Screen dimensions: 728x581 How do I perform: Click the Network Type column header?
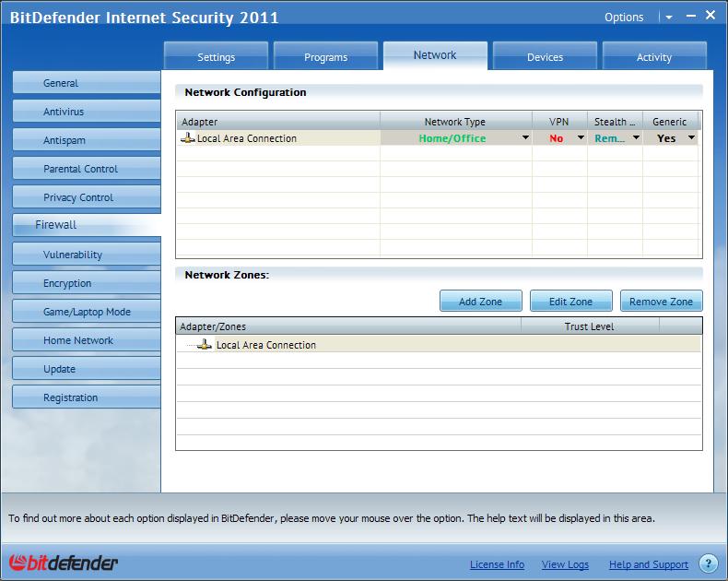(x=456, y=122)
